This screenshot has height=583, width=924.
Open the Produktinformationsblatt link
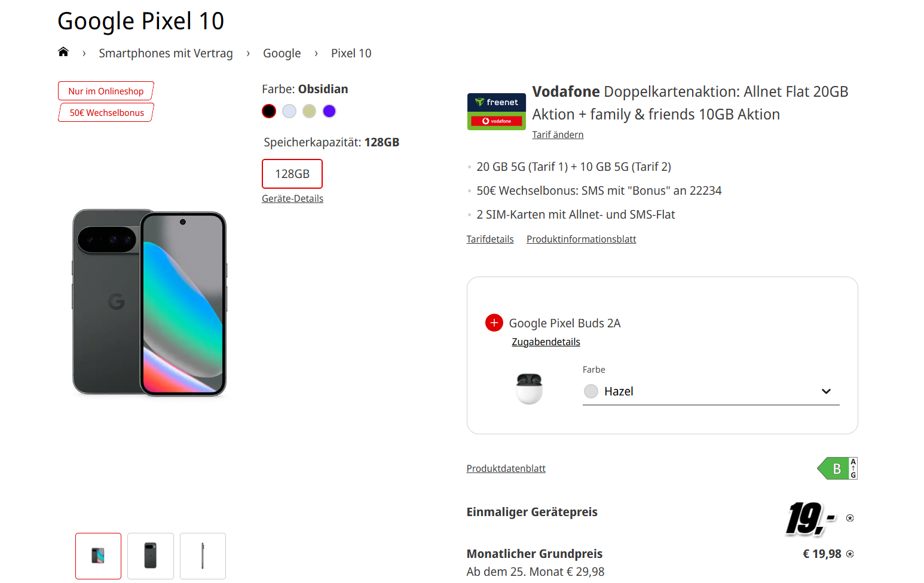coord(581,239)
